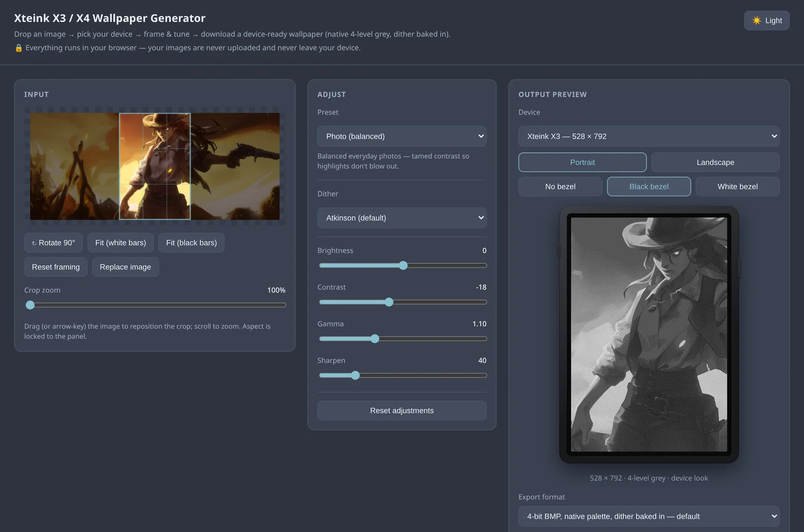Click Fit (black bars) button
Screen dimensions: 804x532
pyautogui.click(x=191, y=243)
